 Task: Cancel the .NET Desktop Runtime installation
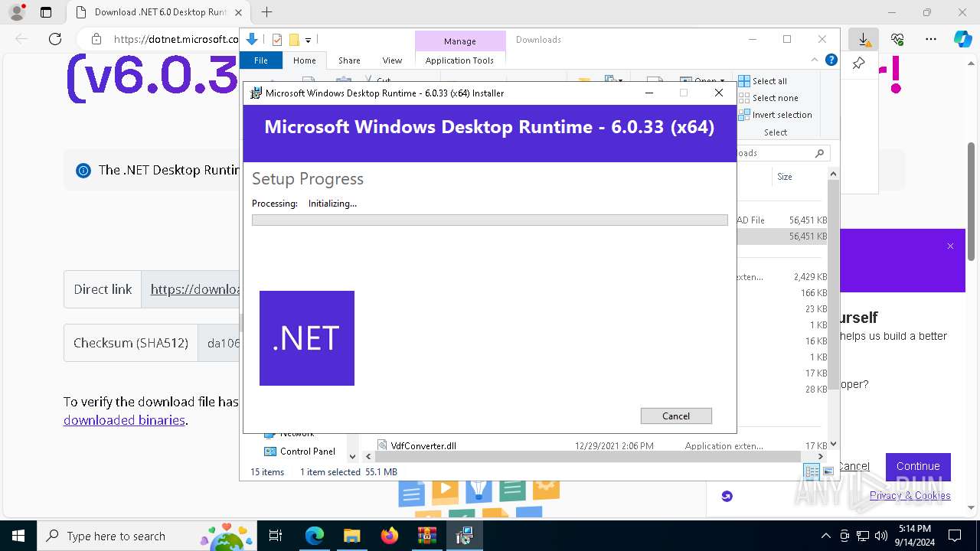pyautogui.click(x=676, y=416)
